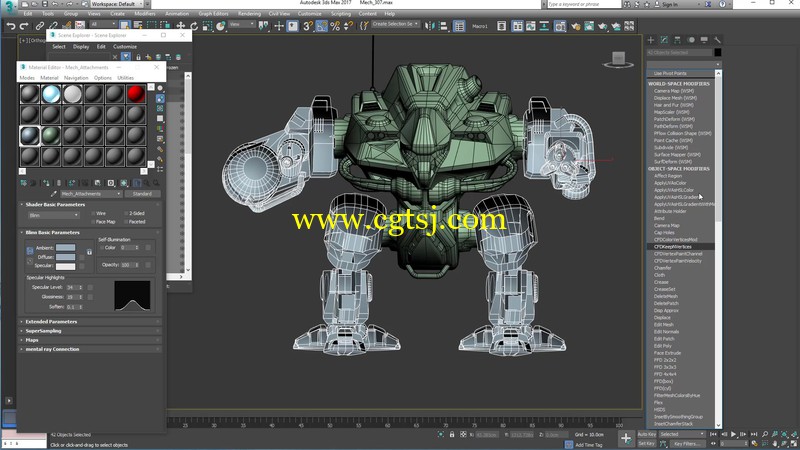This screenshot has height=450, width=800.
Task: Collapse the Shader Basic Parameters rollout
Action: (90, 205)
